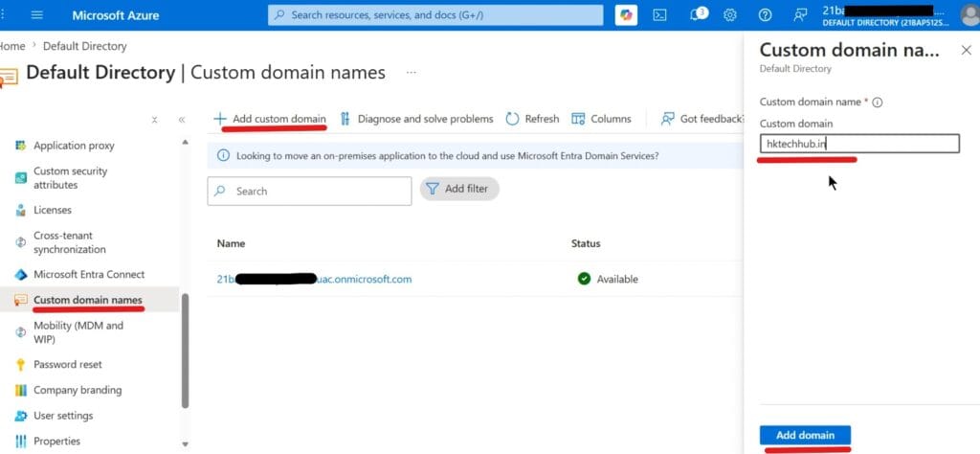The image size is (980, 454).
Task: Click the info icon beside Custom domain name
Action: tap(877, 102)
